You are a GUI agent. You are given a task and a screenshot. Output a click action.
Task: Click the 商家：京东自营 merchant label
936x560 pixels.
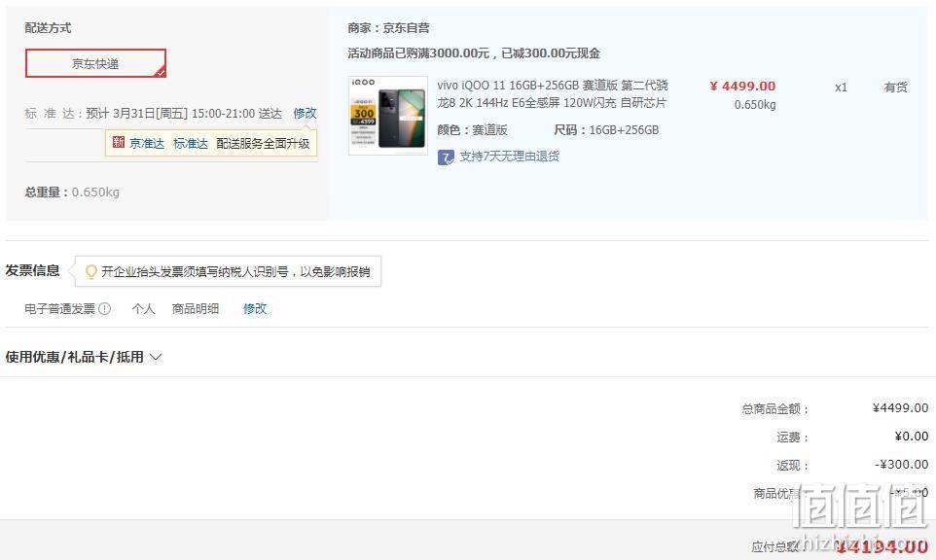coord(388,27)
